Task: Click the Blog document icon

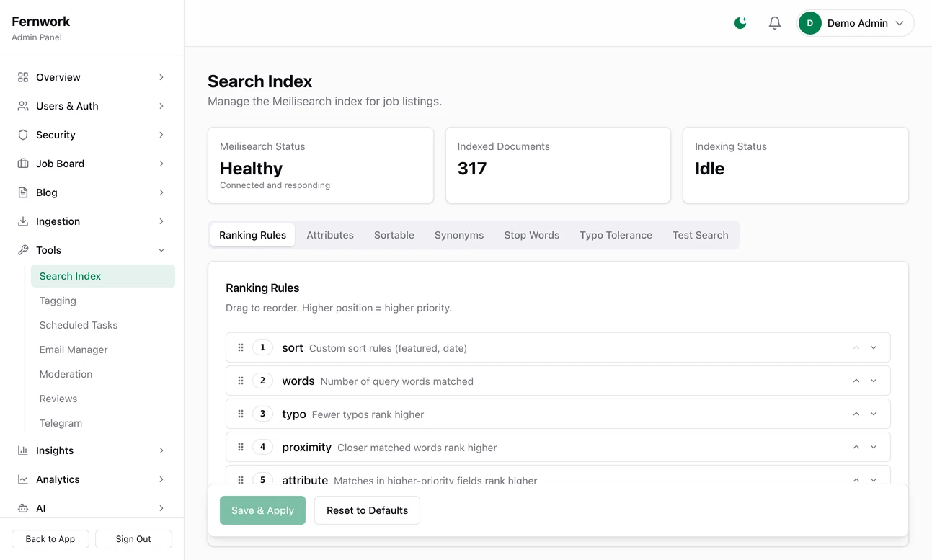Action: 23,192
